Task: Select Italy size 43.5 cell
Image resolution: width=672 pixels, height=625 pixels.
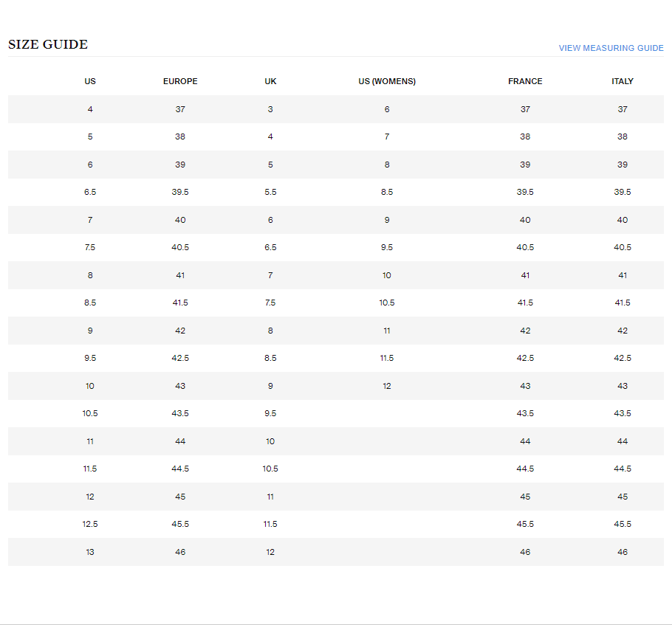Action: pos(623,413)
